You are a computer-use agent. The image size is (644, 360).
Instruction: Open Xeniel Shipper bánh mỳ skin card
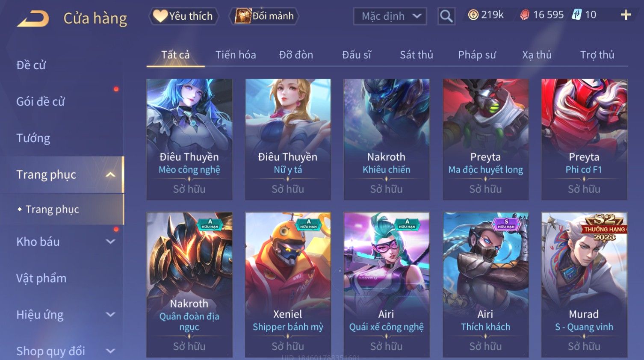pyautogui.click(x=288, y=285)
